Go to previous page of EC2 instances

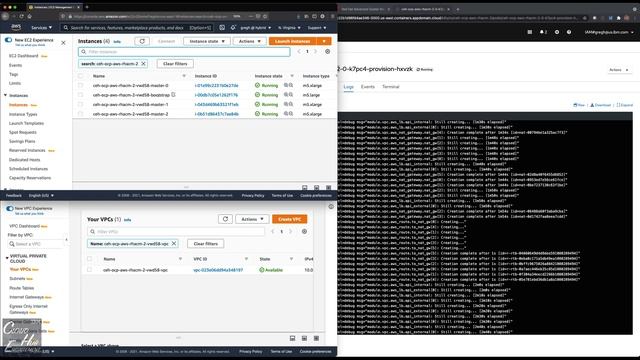click(299, 51)
